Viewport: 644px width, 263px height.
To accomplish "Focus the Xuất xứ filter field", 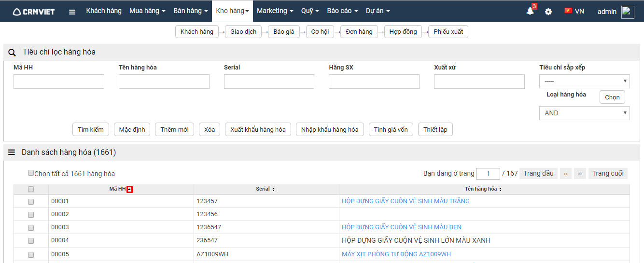I will tap(479, 82).
